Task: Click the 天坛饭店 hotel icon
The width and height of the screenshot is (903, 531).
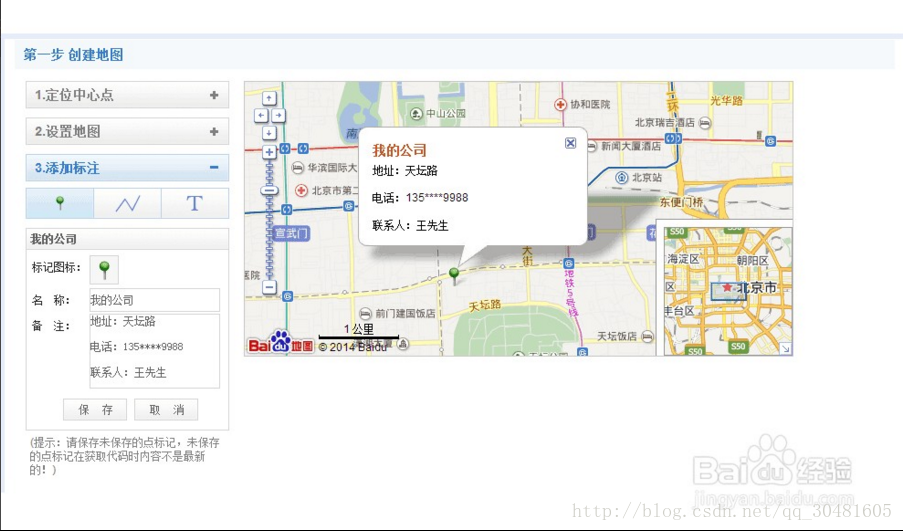Action: point(647,336)
